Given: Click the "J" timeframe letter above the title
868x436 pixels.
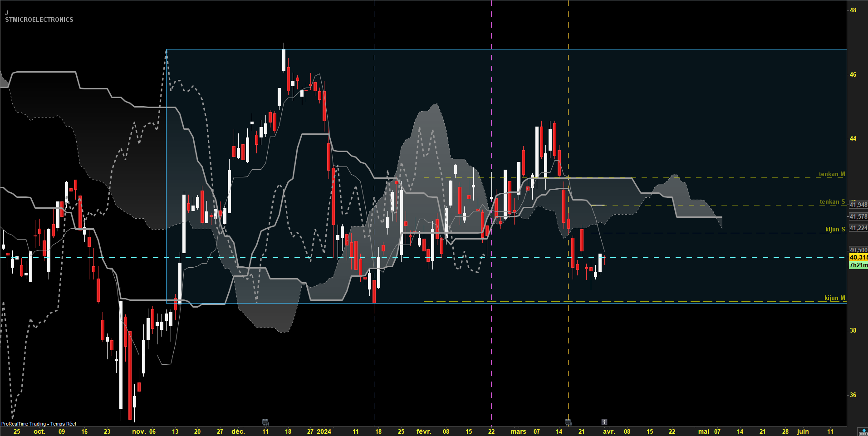Looking at the screenshot, I should 6,13.
